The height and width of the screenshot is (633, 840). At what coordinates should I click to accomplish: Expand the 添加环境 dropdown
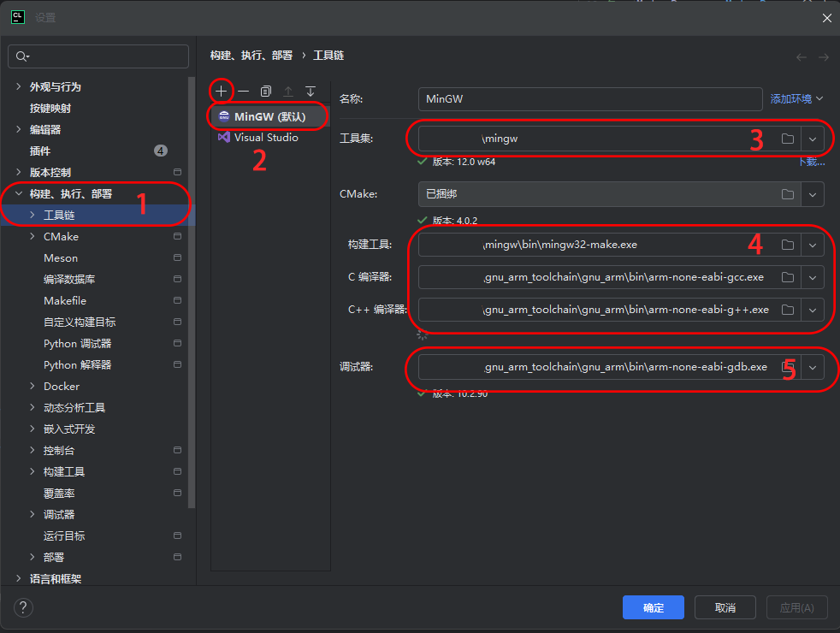pos(796,99)
